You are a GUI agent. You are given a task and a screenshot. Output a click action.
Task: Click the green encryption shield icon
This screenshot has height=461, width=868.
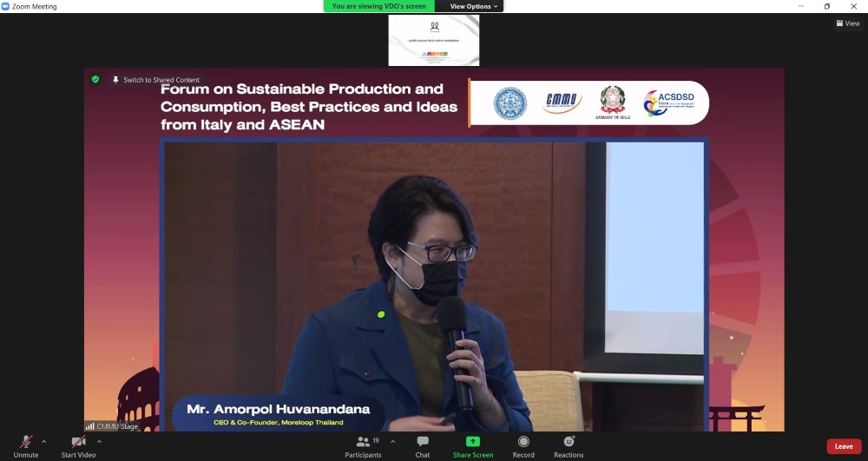pyautogui.click(x=95, y=79)
